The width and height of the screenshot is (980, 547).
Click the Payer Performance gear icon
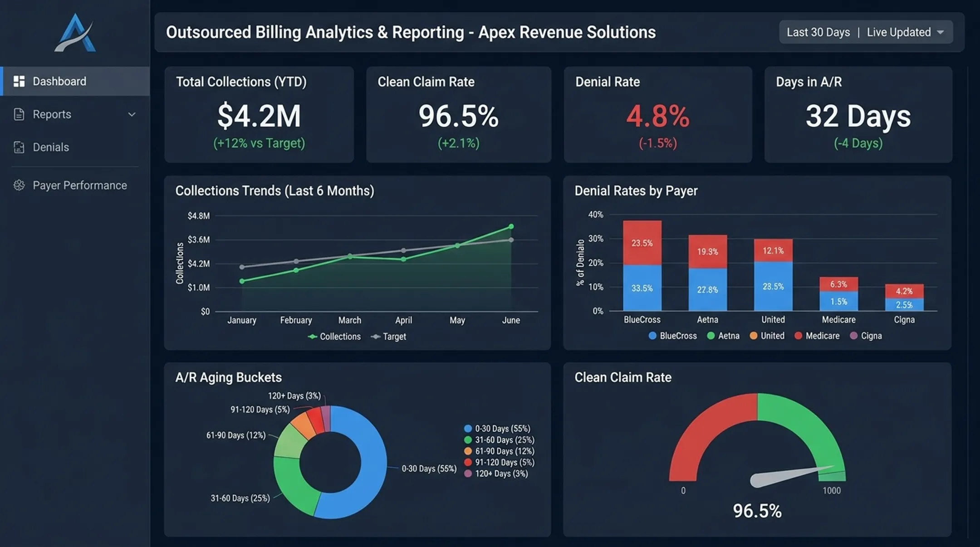click(x=19, y=185)
